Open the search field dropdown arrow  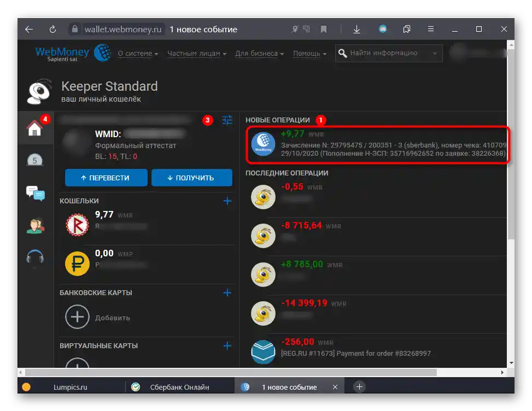point(435,54)
